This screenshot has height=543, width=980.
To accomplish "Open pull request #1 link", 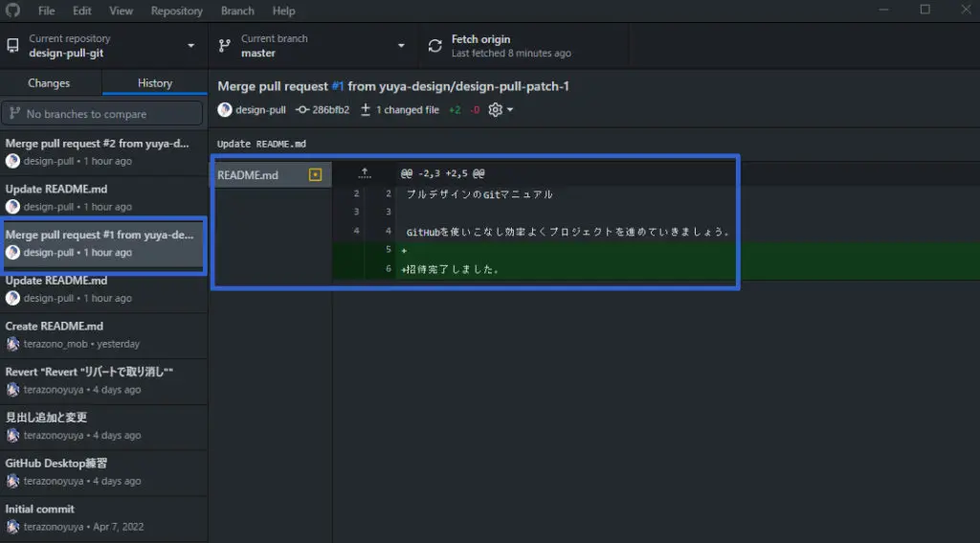I will tap(338, 86).
